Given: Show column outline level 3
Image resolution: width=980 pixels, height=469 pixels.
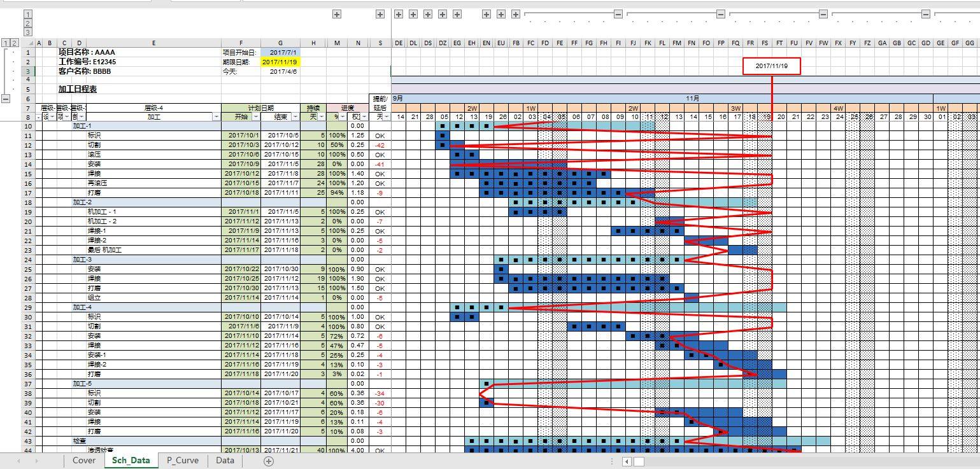Looking at the screenshot, I should [28, 32].
